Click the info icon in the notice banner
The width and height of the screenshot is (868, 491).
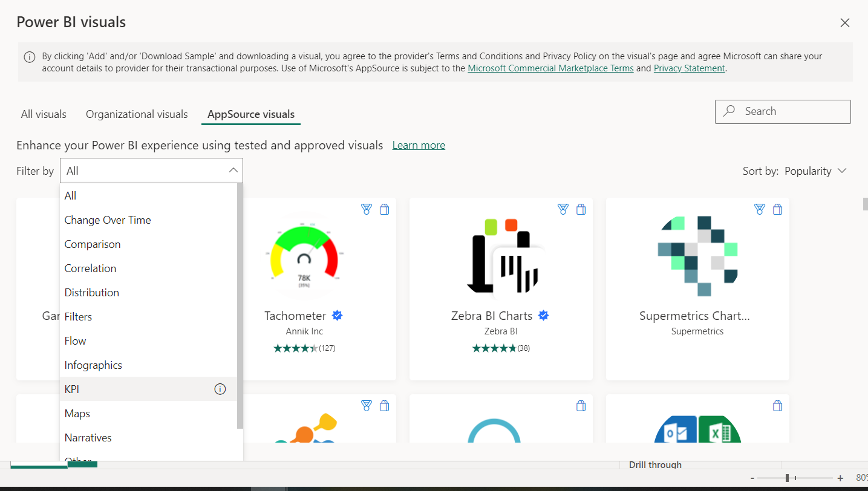click(x=29, y=57)
